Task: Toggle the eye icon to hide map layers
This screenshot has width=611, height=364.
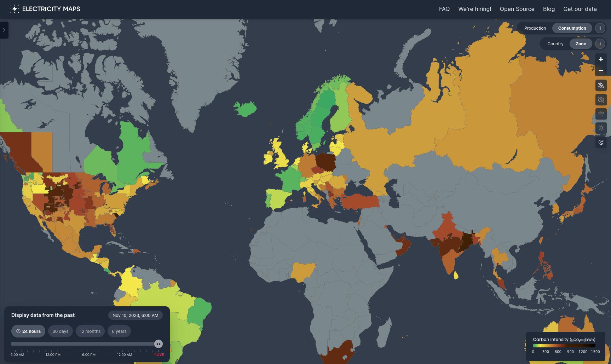Action: pyautogui.click(x=601, y=100)
